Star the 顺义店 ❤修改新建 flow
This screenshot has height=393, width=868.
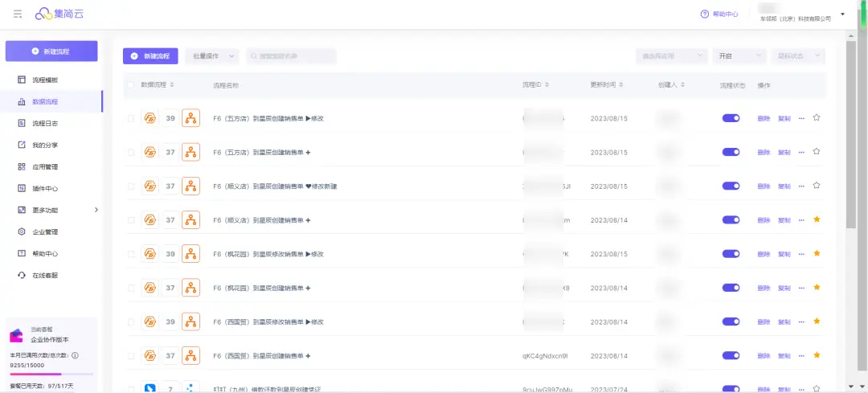coord(817,186)
